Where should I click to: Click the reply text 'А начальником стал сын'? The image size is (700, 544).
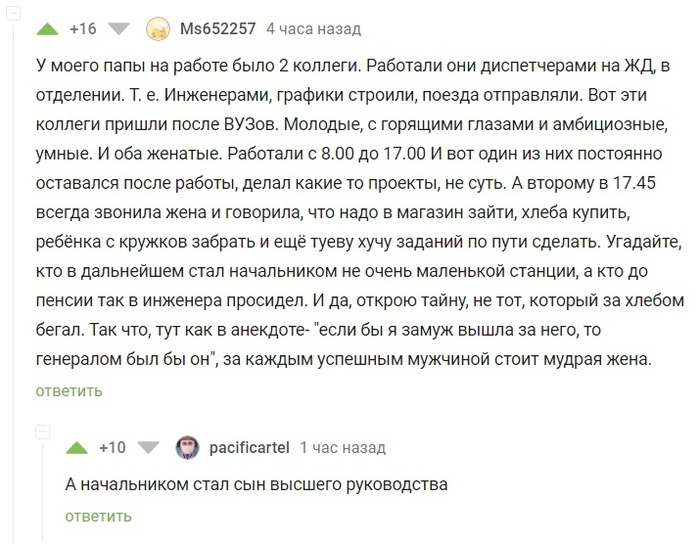[x=256, y=484]
